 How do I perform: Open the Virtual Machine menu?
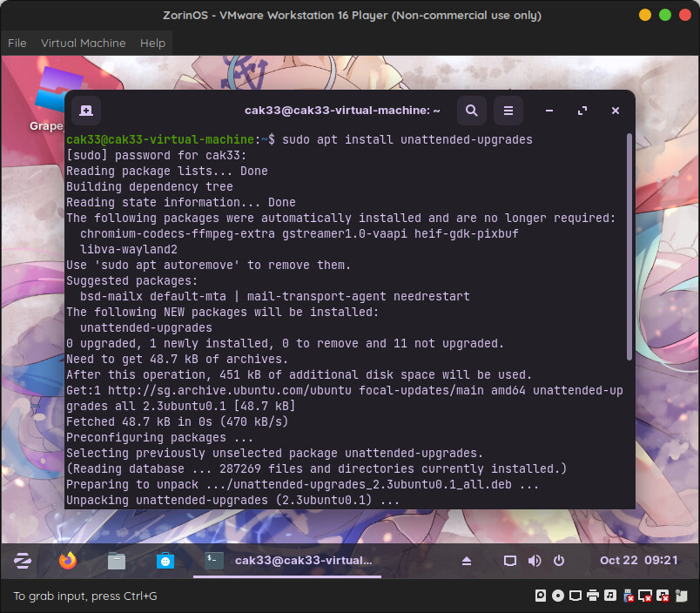84,43
